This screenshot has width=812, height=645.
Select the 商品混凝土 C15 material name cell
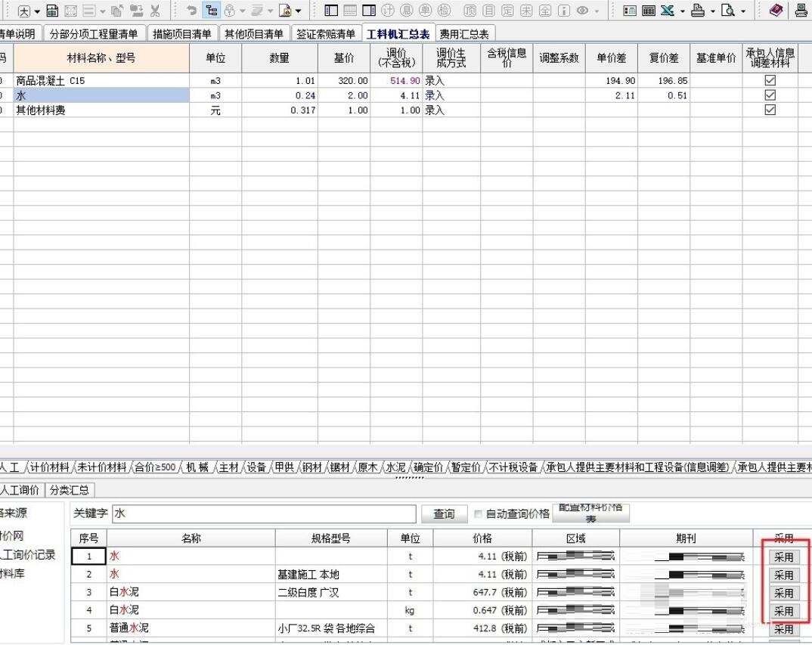101,81
